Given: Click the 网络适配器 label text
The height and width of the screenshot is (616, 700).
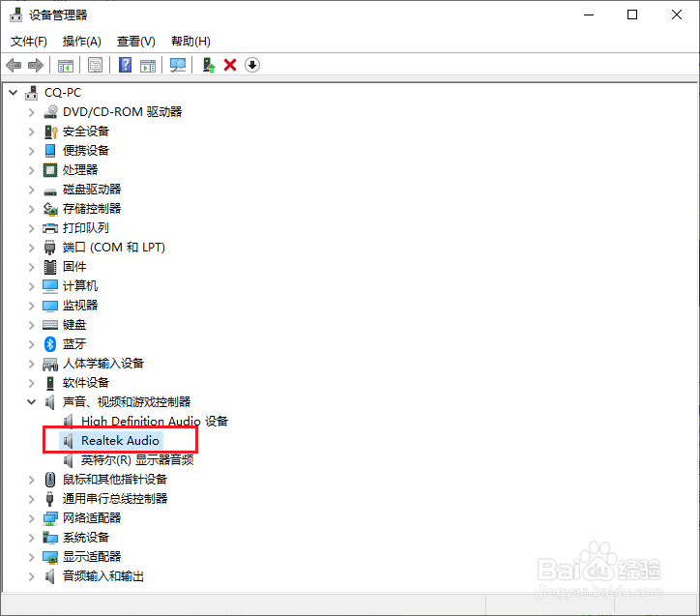Looking at the screenshot, I should (x=92, y=518).
